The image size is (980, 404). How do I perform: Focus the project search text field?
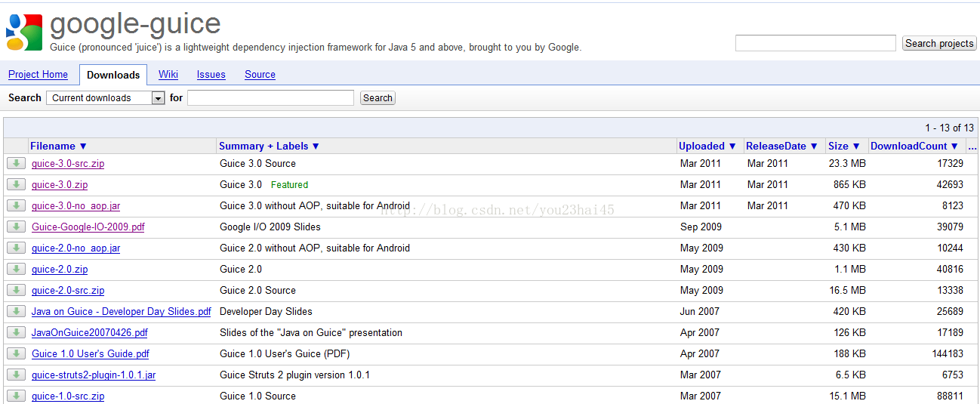(815, 43)
